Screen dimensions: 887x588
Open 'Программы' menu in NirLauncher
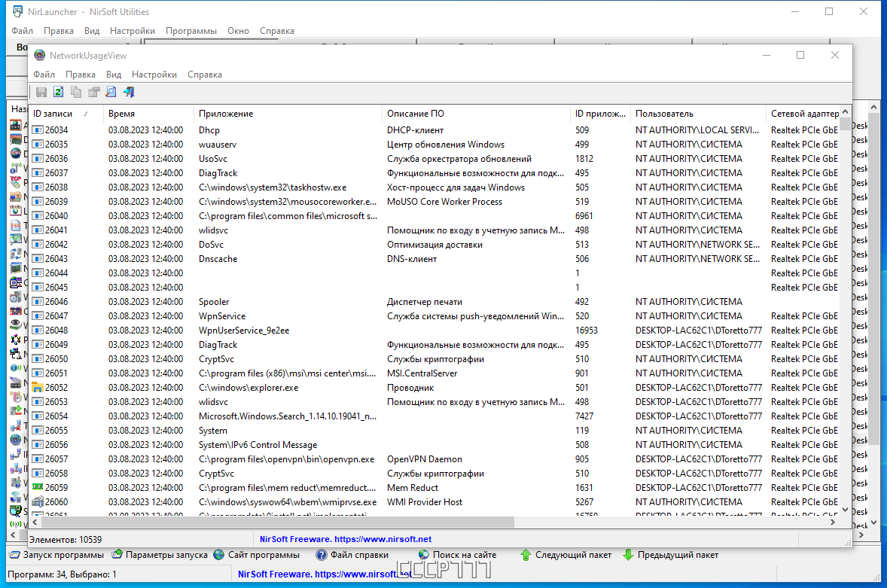coord(191,31)
